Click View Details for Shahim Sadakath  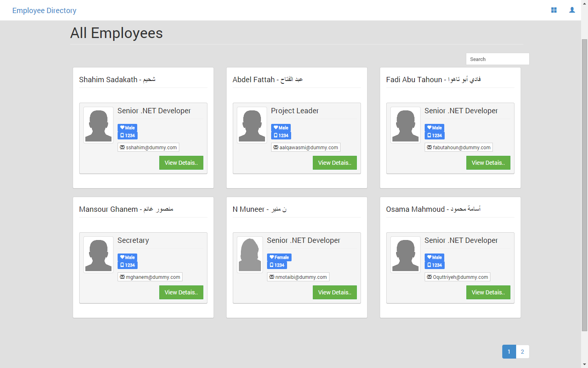pos(181,163)
